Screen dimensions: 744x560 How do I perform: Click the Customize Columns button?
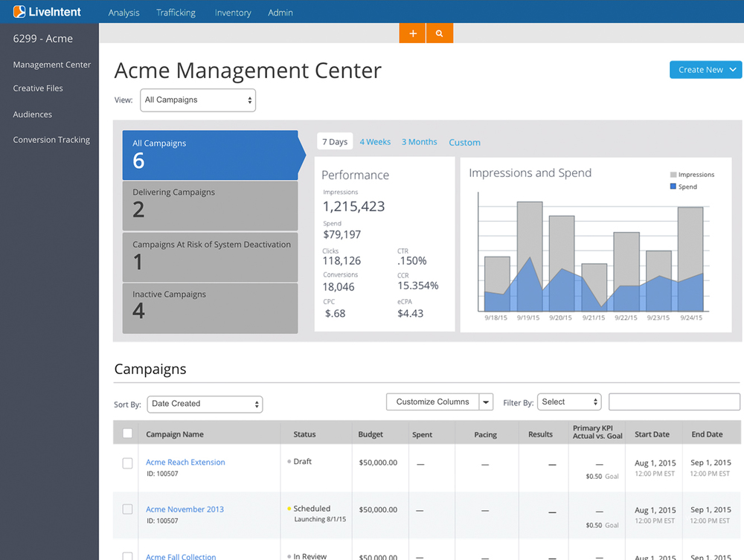click(x=432, y=402)
